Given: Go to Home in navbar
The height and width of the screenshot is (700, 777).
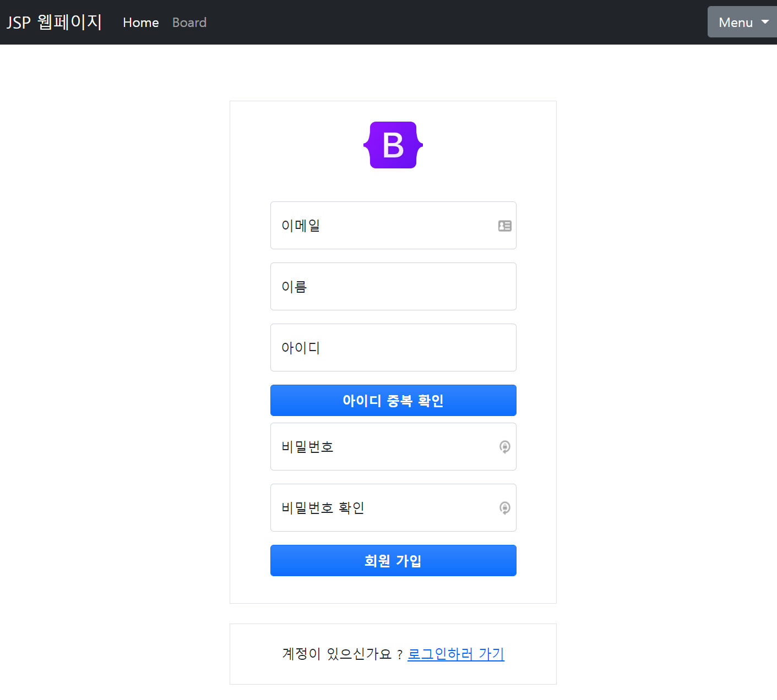Looking at the screenshot, I should pyautogui.click(x=141, y=23).
